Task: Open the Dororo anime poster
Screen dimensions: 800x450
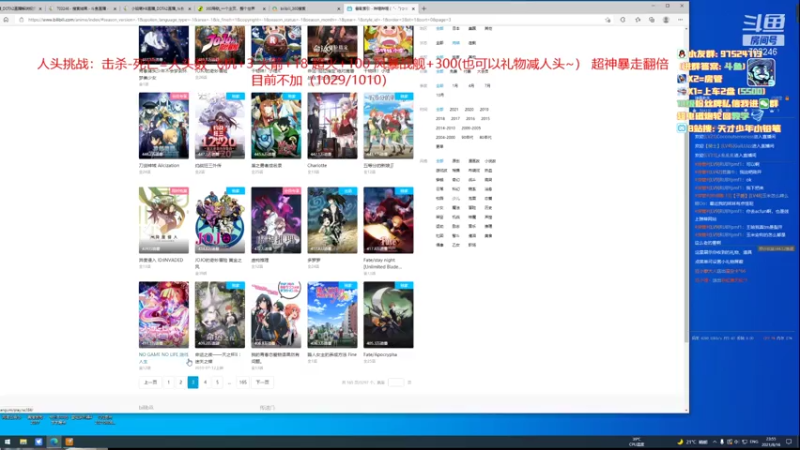Action: (332, 220)
